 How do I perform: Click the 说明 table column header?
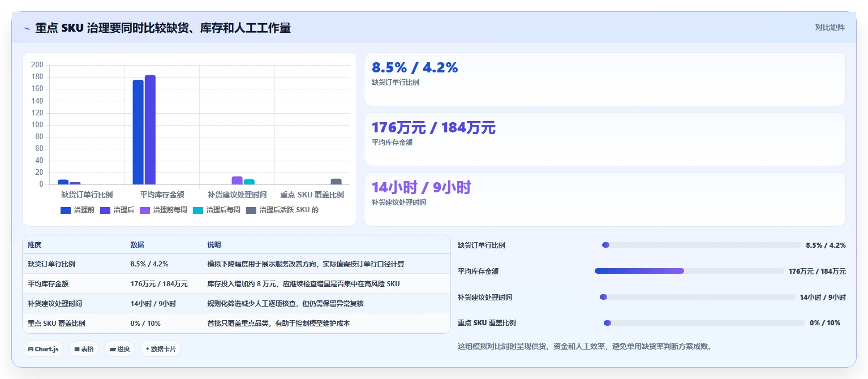pos(214,245)
